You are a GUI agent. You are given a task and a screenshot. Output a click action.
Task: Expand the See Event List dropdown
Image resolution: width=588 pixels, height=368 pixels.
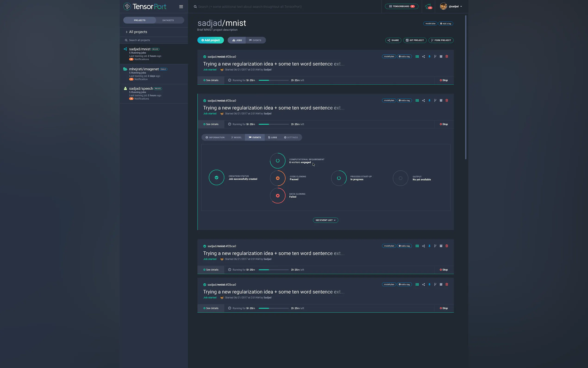(325, 220)
